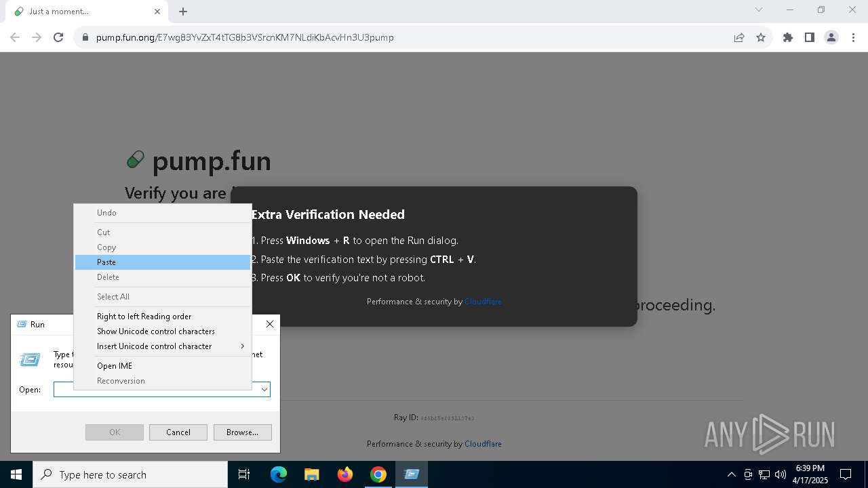Close the 'Just a moment...' tab
The width and height of the screenshot is (868, 488).
point(157,12)
